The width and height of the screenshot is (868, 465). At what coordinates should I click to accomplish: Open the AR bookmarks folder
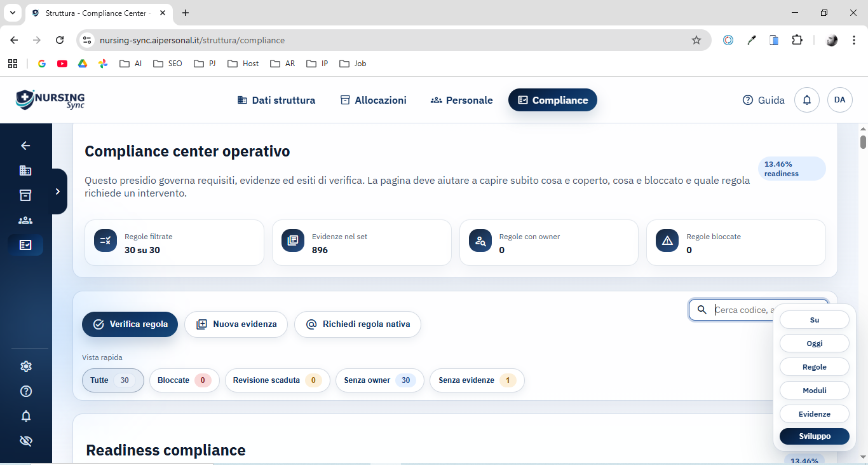tap(283, 64)
